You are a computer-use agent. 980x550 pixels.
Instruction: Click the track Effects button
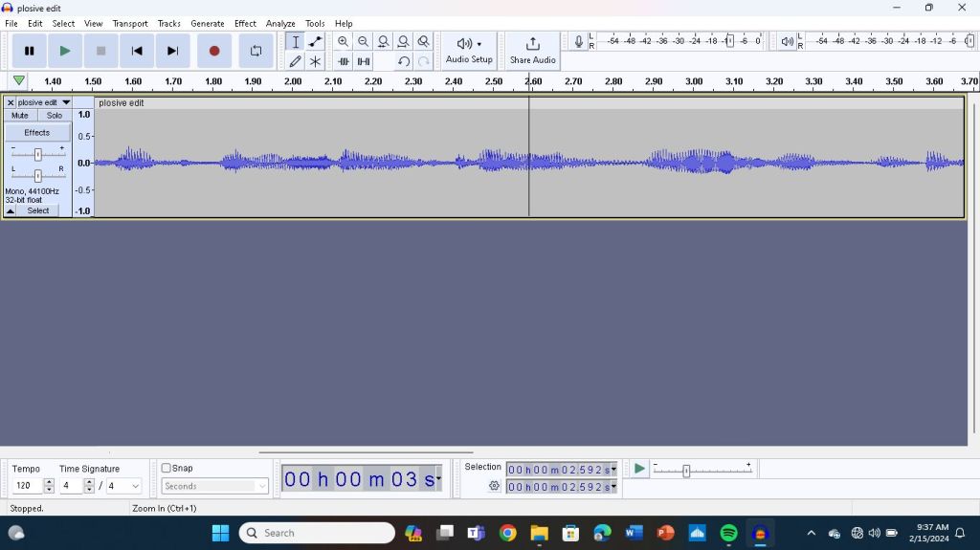[37, 133]
